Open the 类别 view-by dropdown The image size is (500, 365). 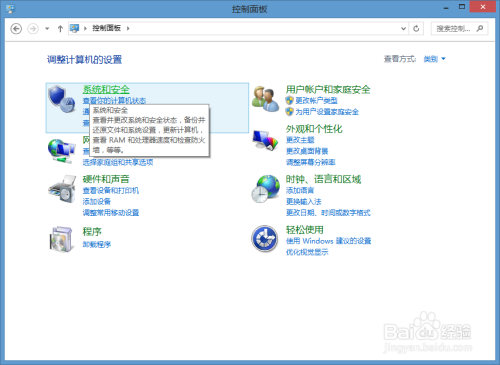(434, 59)
